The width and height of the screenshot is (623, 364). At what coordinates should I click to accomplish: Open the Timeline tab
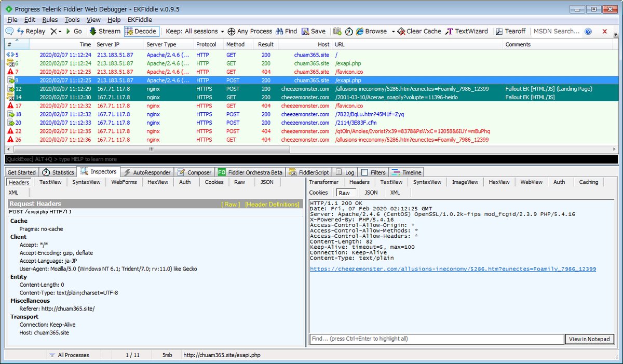pyautogui.click(x=407, y=172)
